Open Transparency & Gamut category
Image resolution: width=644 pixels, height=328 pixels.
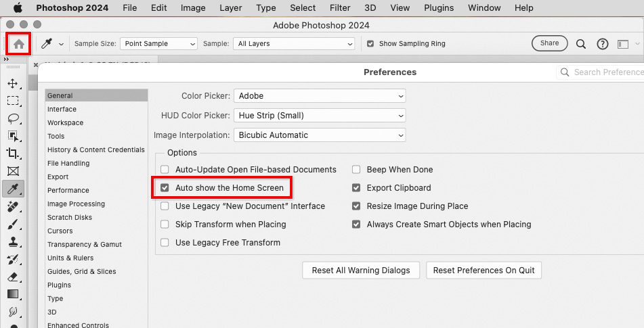(x=85, y=244)
